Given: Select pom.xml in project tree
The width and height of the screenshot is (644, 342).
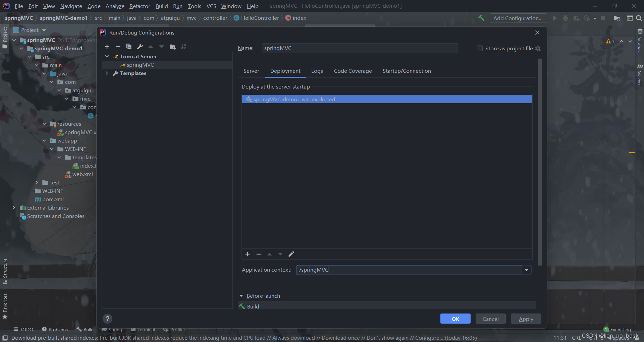Looking at the screenshot, I should (49, 199).
